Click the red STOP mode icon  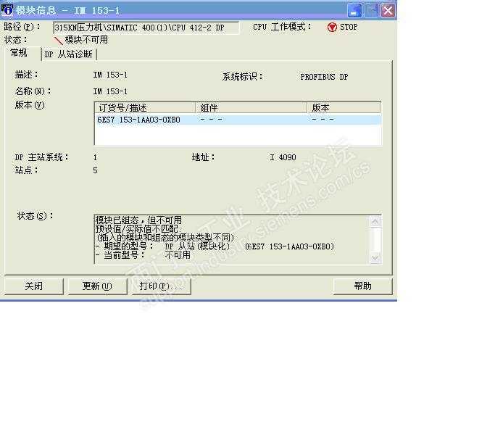coord(332,28)
